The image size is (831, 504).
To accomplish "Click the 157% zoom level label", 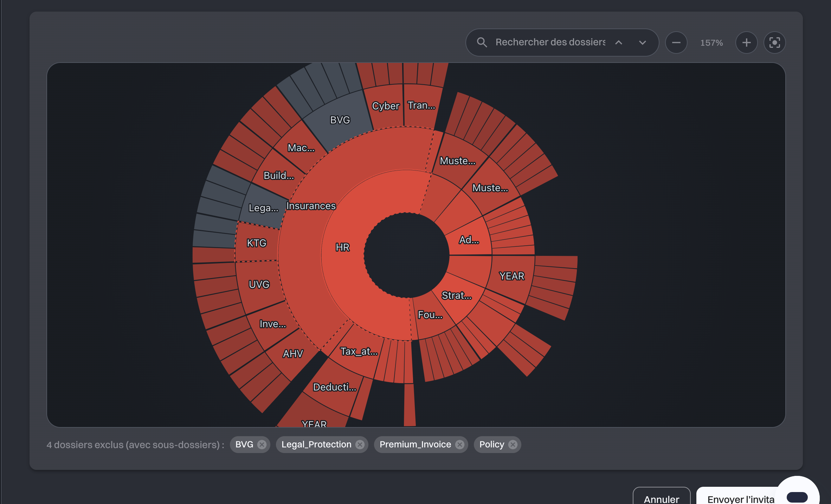I will tap(711, 43).
